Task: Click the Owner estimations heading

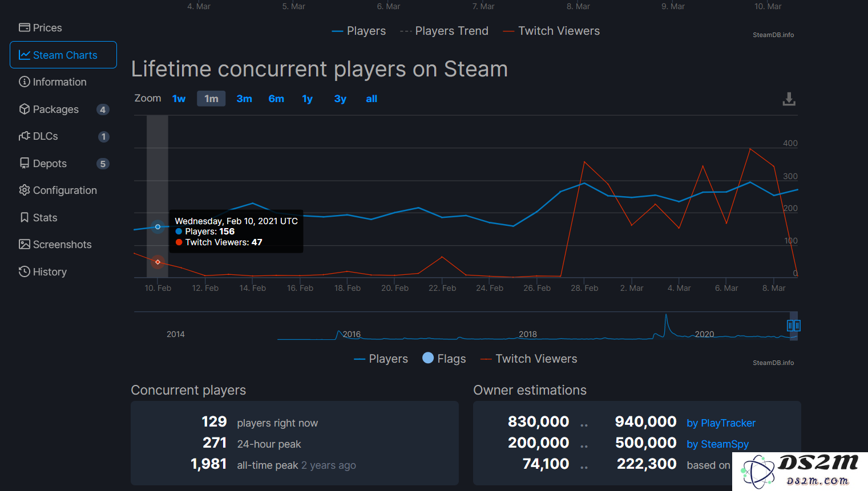Action: [x=530, y=390]
